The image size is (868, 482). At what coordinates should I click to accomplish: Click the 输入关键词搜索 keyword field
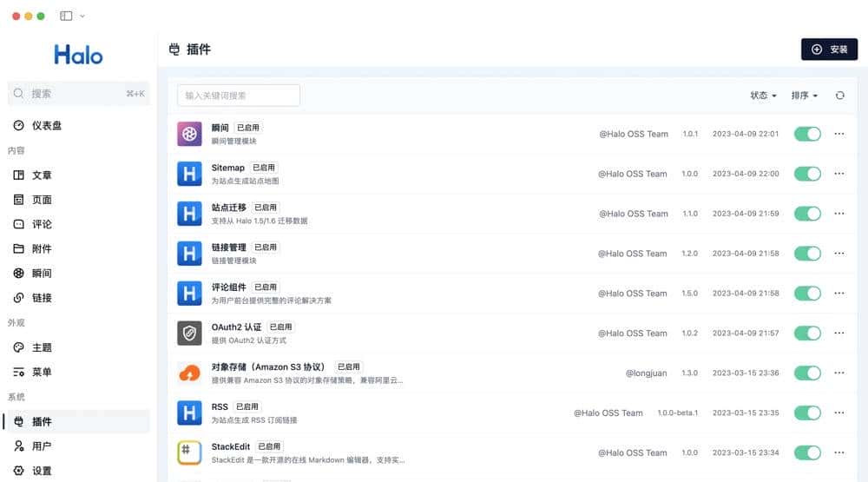coord(239,96)
